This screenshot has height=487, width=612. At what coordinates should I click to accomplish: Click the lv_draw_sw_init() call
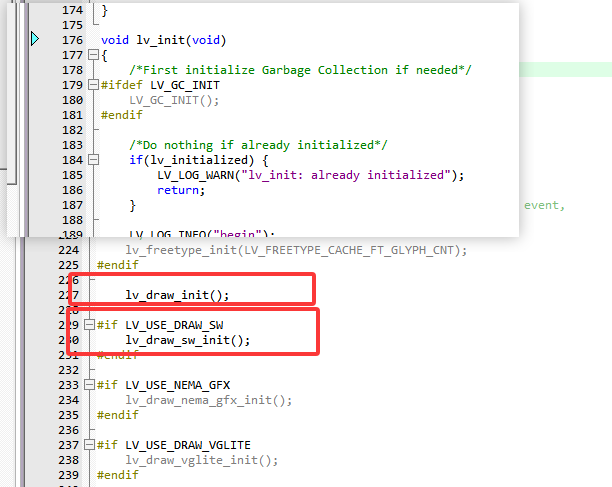tap(187, 340)
